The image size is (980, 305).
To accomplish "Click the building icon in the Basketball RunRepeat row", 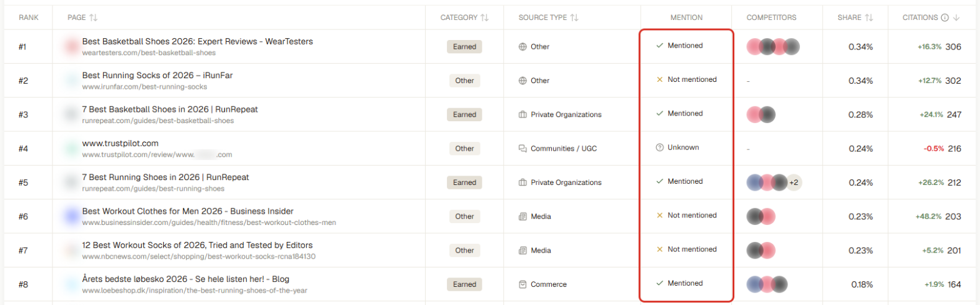I will click(522, 114).
